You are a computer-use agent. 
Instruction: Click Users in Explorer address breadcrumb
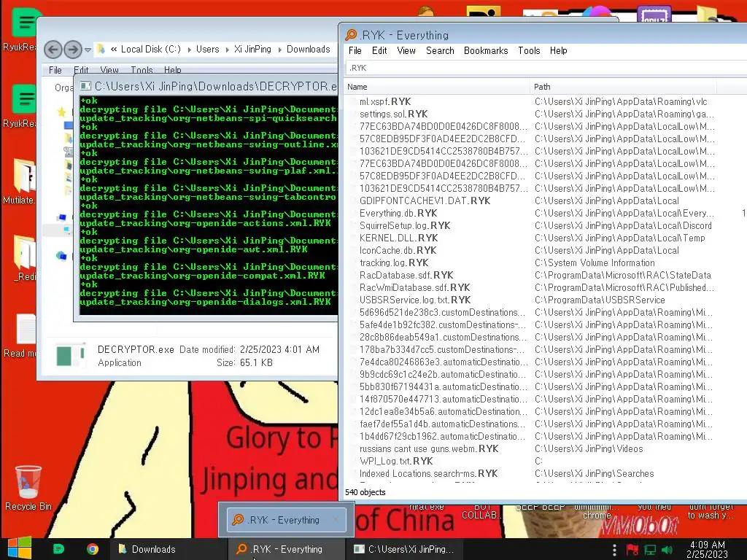208,49
